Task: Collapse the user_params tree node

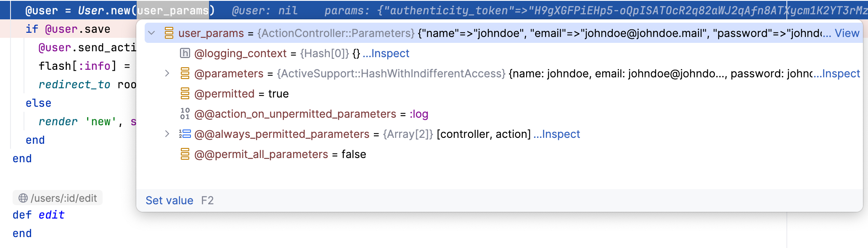Action: click(x=152, y=33)
